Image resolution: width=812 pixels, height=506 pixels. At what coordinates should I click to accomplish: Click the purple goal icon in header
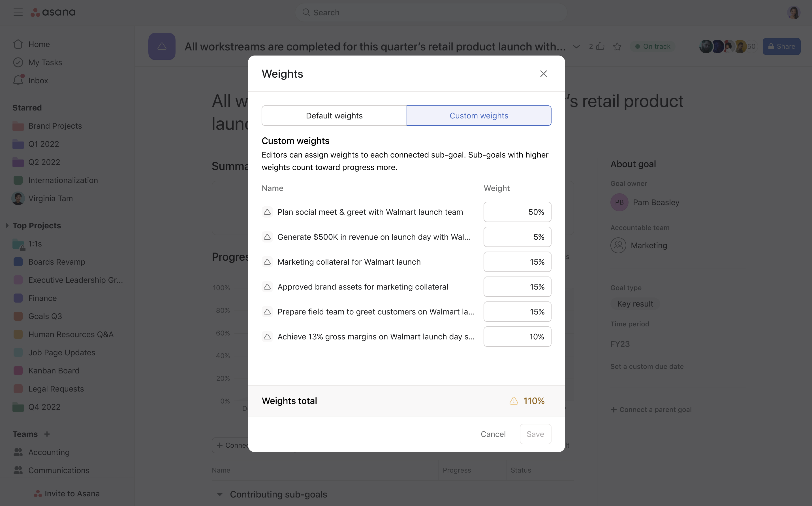162,46
